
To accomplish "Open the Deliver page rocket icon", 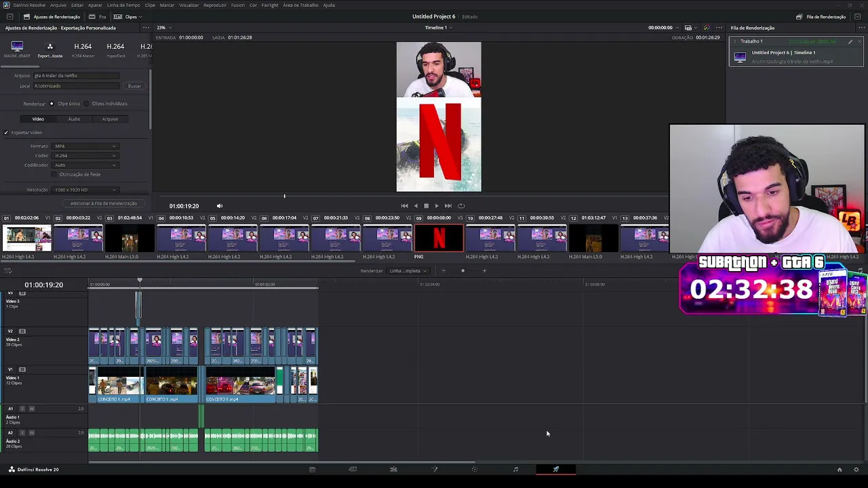I will point(556,469).
